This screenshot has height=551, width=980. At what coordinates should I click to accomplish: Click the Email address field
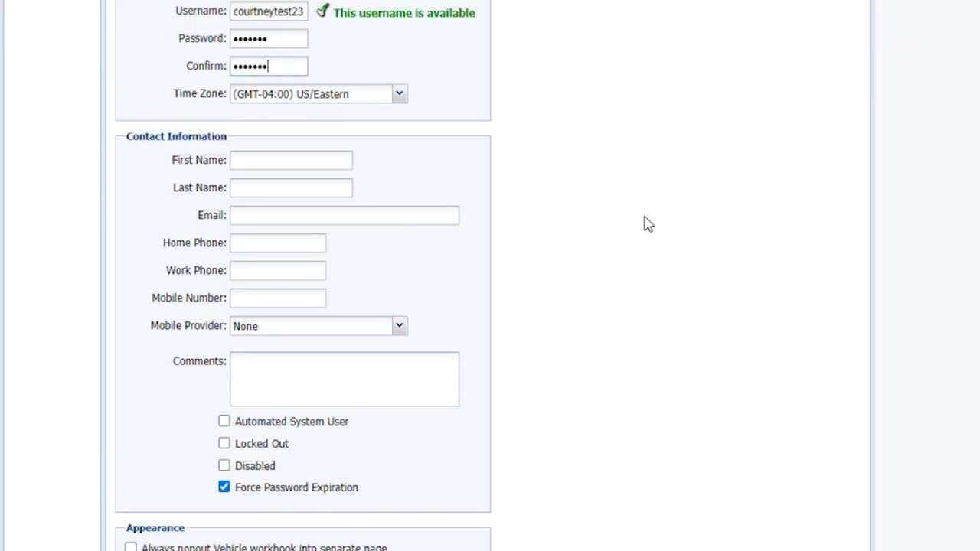[x=344, y=215]
